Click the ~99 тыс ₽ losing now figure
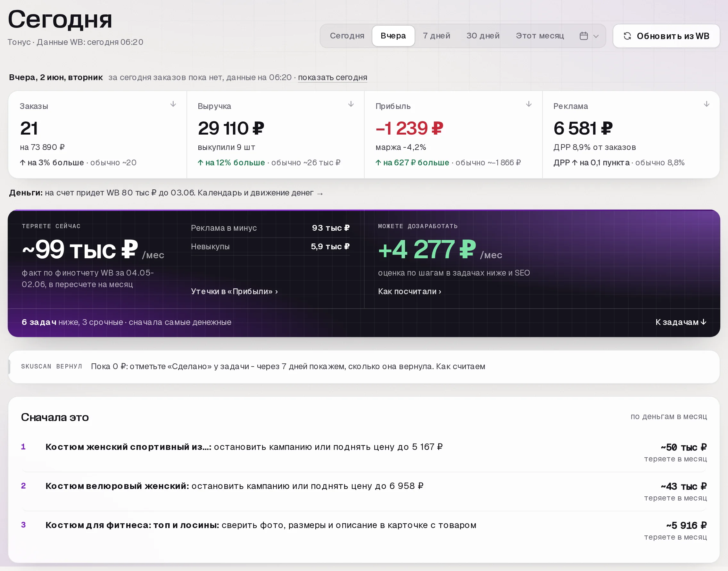This screenshot has width=728, height=571. point(80,249)
